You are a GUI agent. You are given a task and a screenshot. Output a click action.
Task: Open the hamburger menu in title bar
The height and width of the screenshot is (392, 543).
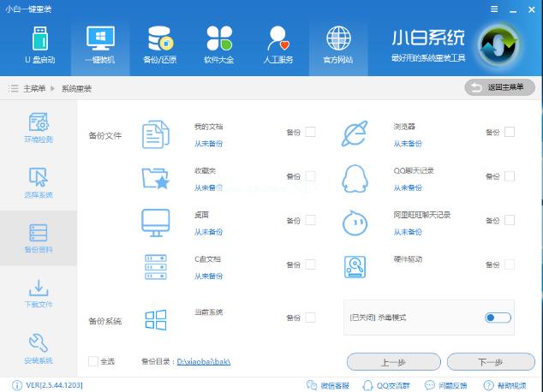click(x=494, y=9)
